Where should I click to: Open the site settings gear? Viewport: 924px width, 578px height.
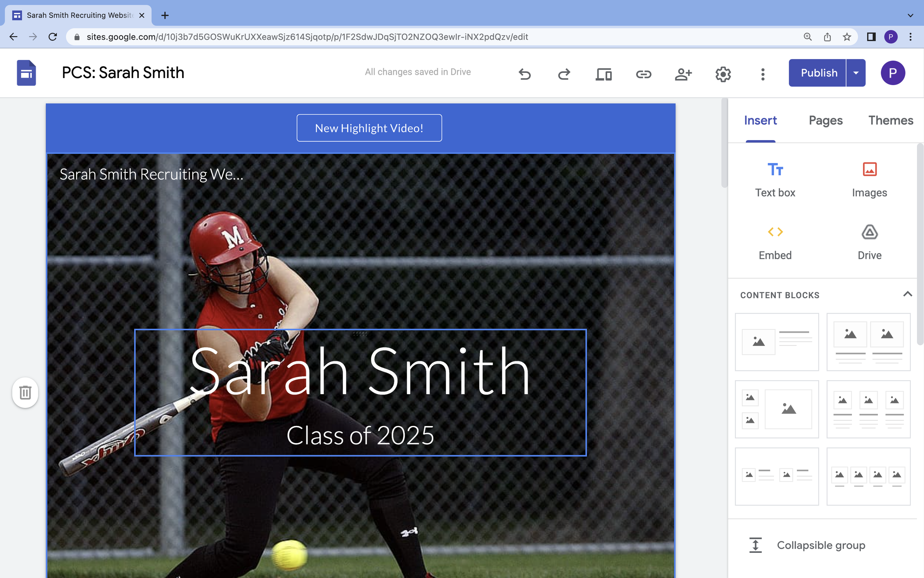pos(723,73)
